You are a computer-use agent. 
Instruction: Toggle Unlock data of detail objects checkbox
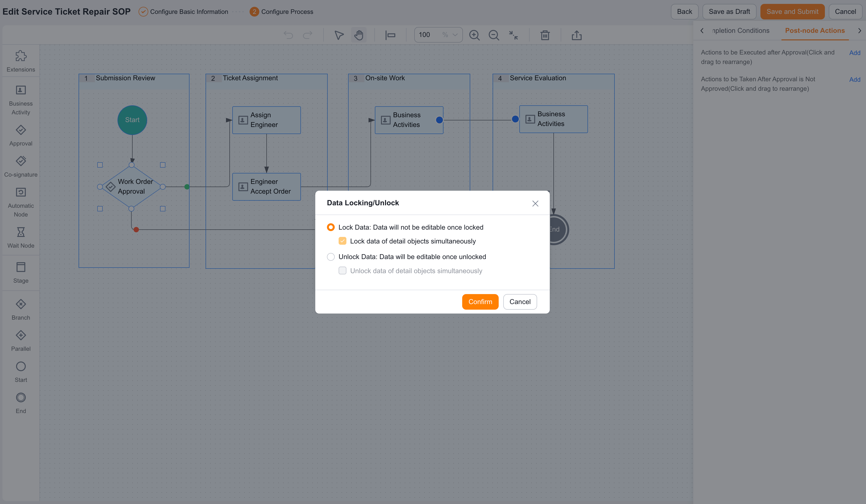(x=342, y=271)
